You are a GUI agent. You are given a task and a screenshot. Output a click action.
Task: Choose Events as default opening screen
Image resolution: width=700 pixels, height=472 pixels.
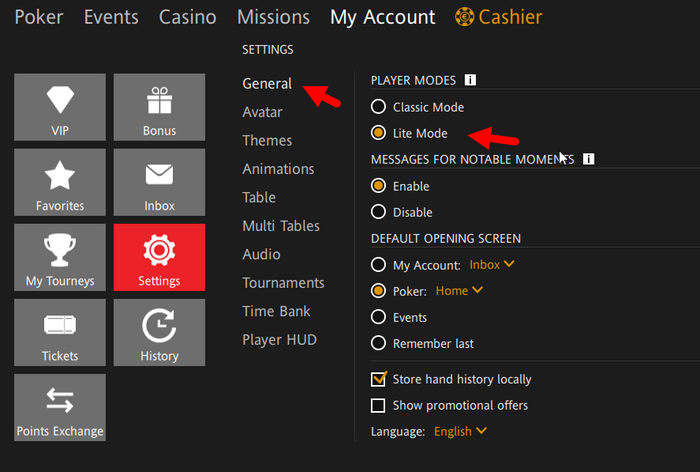(378, 317)
